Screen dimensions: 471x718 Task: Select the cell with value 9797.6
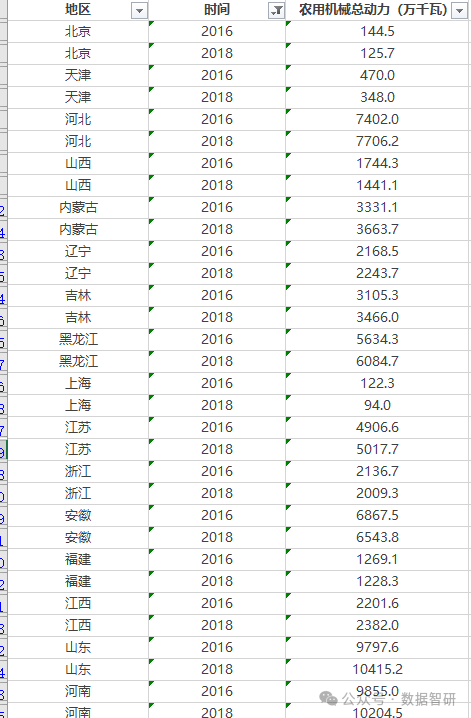tap(377, 647)
